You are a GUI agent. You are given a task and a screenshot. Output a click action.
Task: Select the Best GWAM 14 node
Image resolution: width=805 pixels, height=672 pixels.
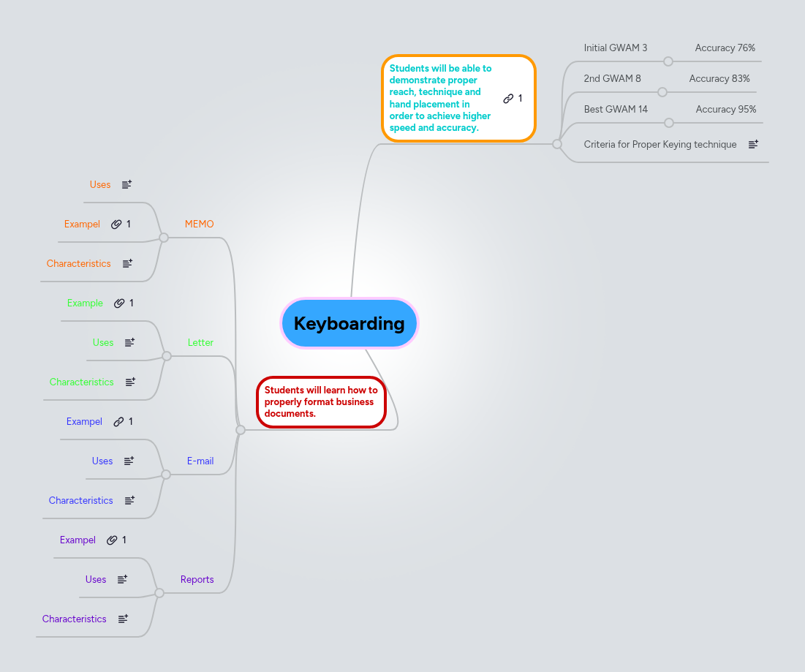tap(616, 110)
